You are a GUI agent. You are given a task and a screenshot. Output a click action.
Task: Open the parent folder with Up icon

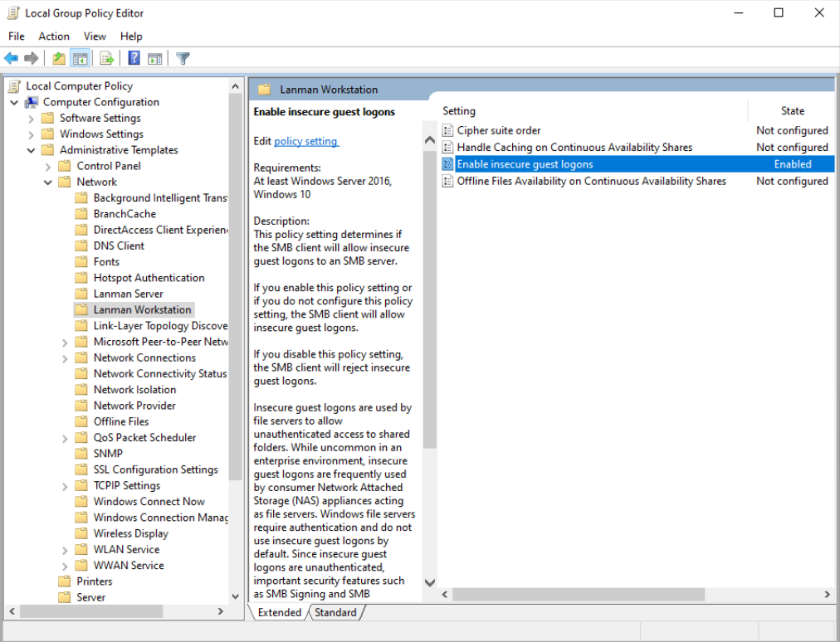click(57, 57)
